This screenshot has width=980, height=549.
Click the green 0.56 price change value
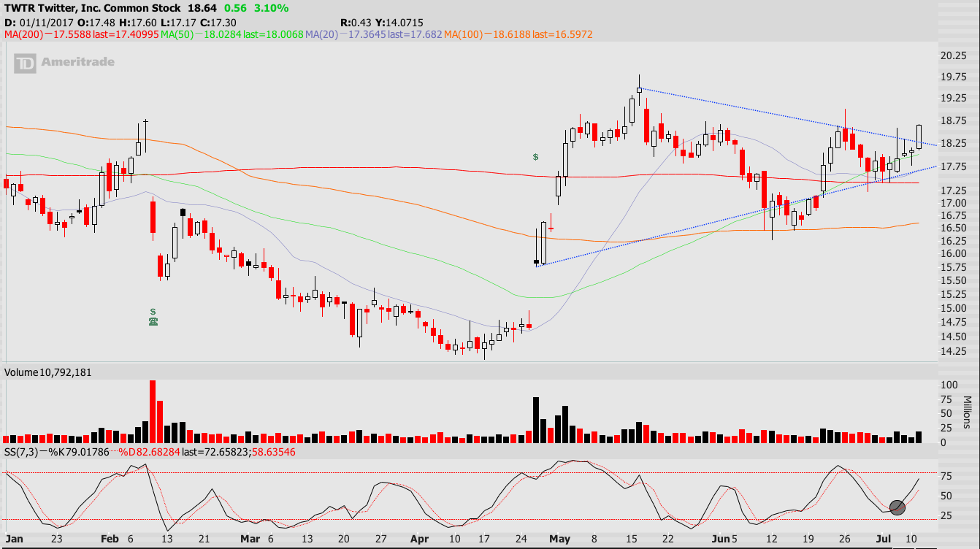coord(235,8)
